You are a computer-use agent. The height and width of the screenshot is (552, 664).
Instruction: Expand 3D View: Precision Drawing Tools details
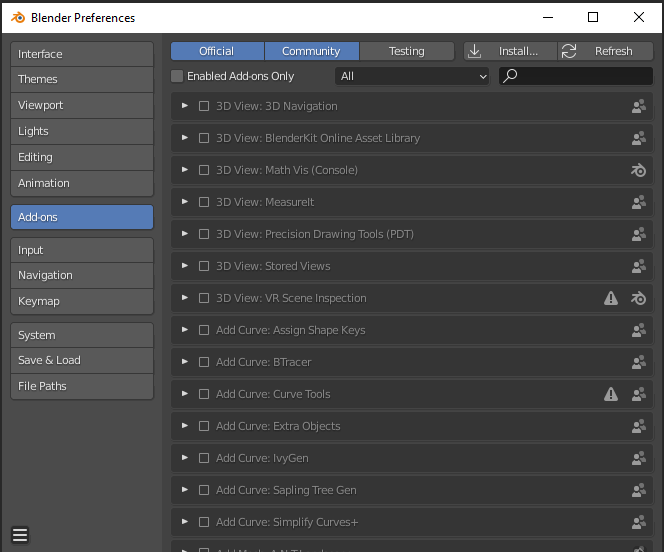[x=185, y=234]
